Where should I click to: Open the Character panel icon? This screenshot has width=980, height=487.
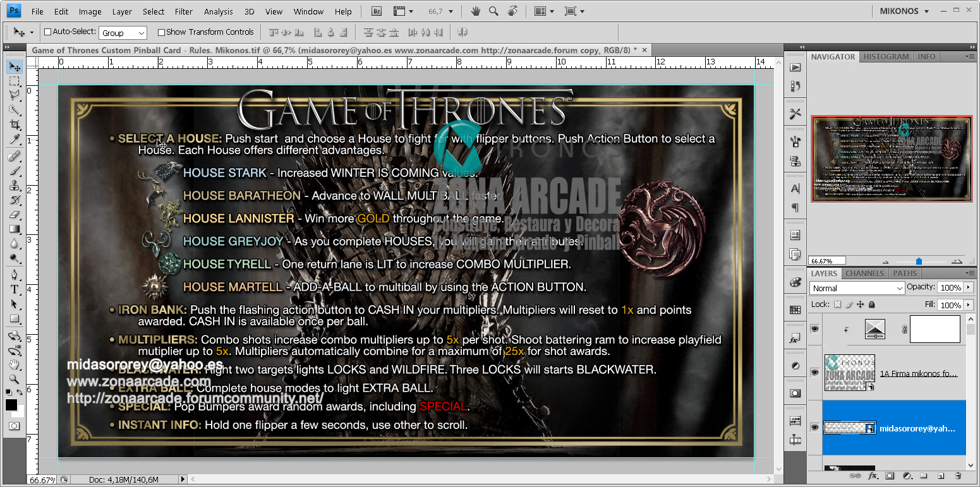pyautogui.click(x=795, y=188)
